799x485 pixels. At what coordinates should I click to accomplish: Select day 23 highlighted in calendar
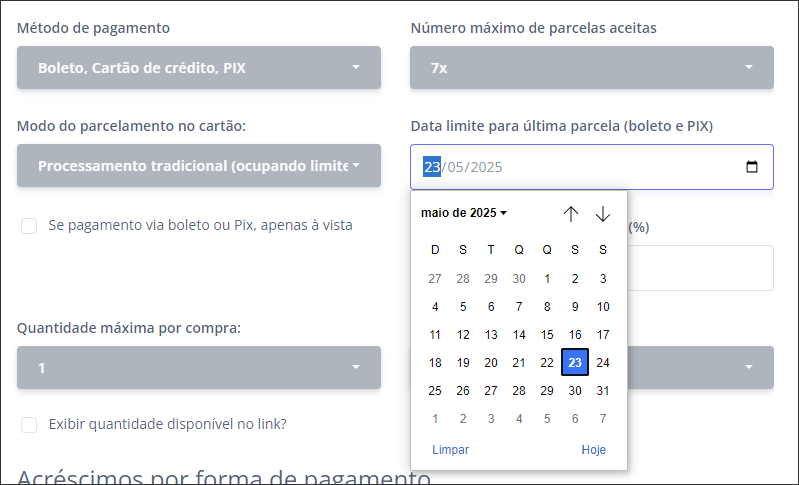[575, 362]
